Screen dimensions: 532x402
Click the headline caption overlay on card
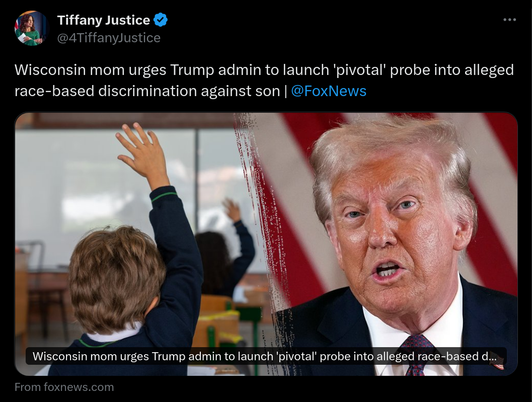[266, 356]
